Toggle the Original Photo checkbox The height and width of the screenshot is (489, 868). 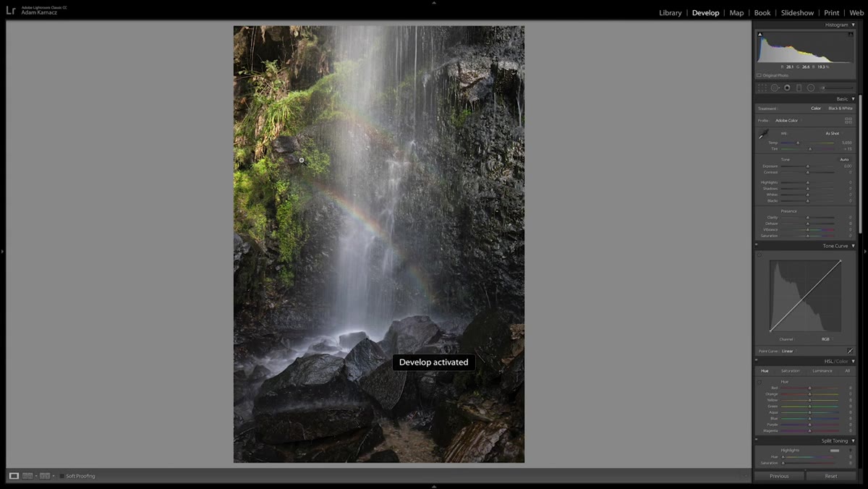[759, 75]
